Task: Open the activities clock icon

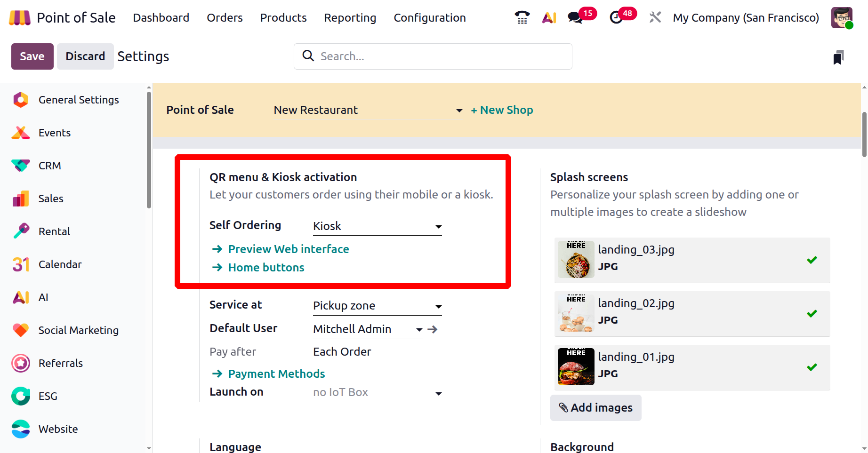Action: pos(616,18)
